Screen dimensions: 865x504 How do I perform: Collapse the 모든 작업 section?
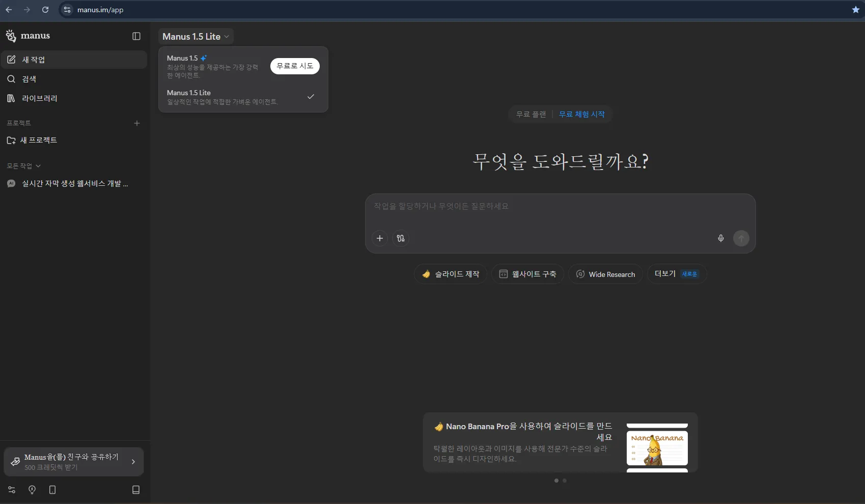(23, 165)
